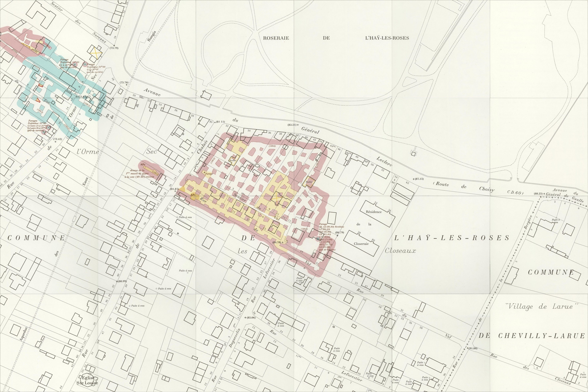Select the Résidence building label
Image resolution: width=588 pixels, height=392 pixels.
(374, 212)
